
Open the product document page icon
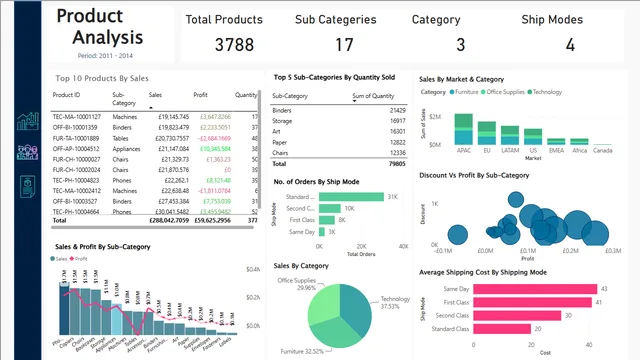coord(28,187)
